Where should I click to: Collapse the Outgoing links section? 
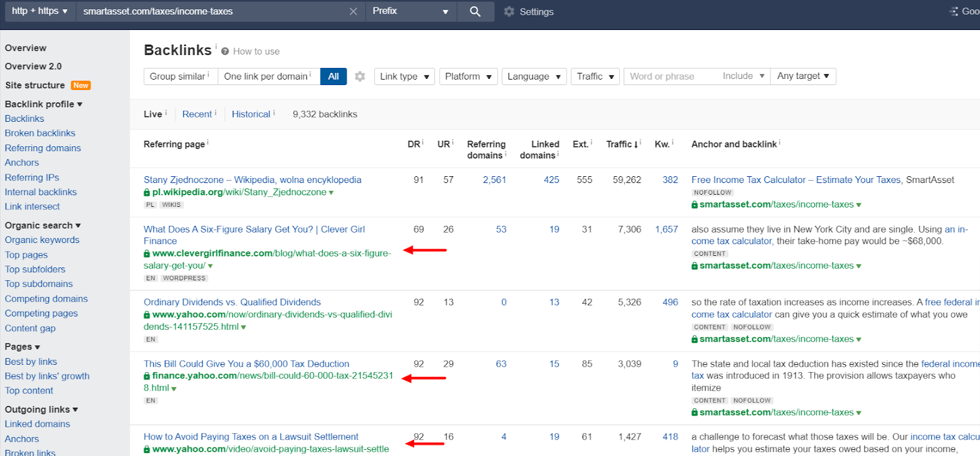pyautogui.click(x=42, y=409)
